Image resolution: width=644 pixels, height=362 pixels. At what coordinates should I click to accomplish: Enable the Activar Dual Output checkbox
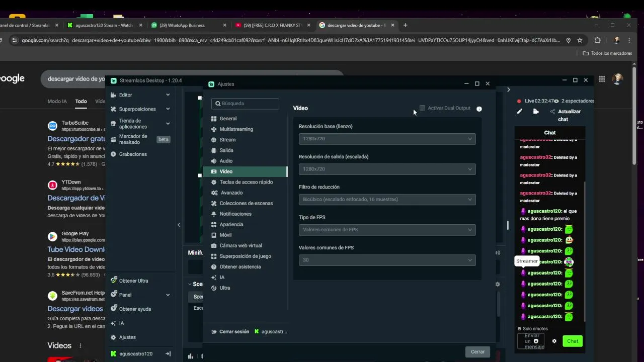tap(422, 108)
